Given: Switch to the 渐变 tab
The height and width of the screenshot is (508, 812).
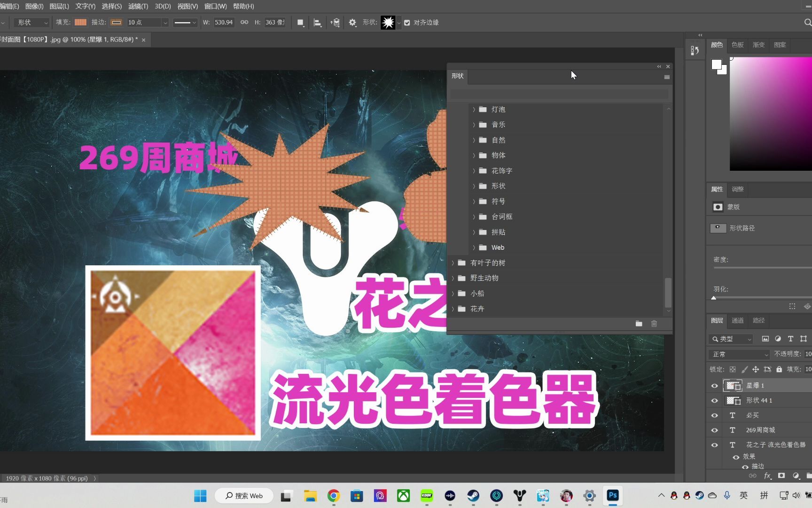Looking at the screenshot, I should [x=759, y=45].
